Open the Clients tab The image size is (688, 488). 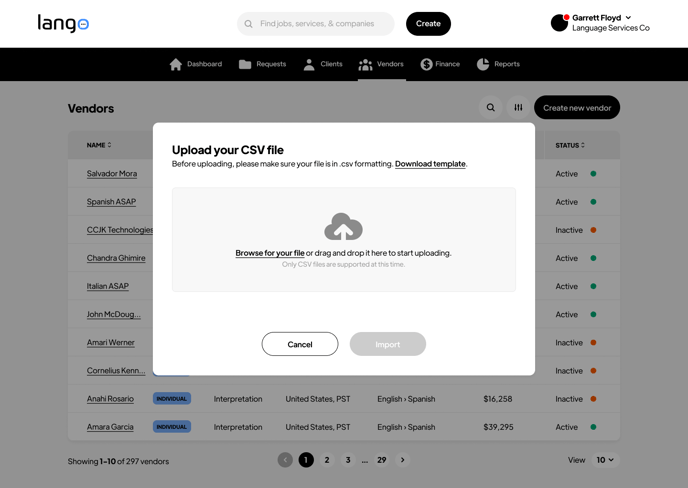coord(323,64)
